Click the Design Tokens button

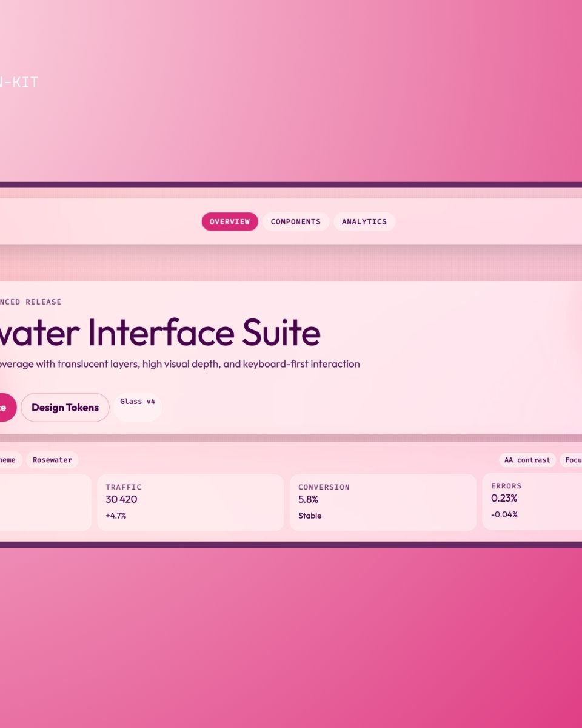click(65, 408)
